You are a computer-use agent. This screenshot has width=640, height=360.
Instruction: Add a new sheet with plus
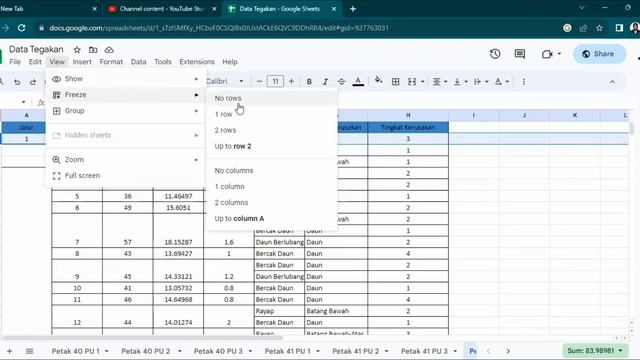9,351
